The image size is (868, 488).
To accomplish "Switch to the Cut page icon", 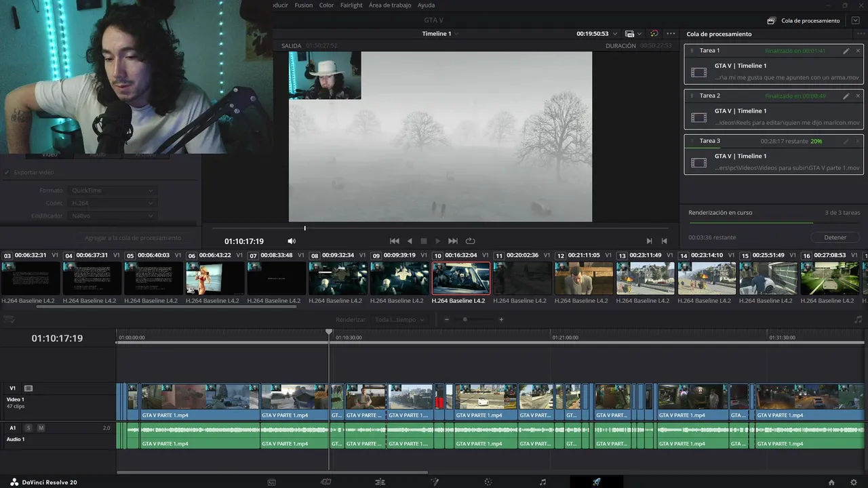I will (325, 482).
